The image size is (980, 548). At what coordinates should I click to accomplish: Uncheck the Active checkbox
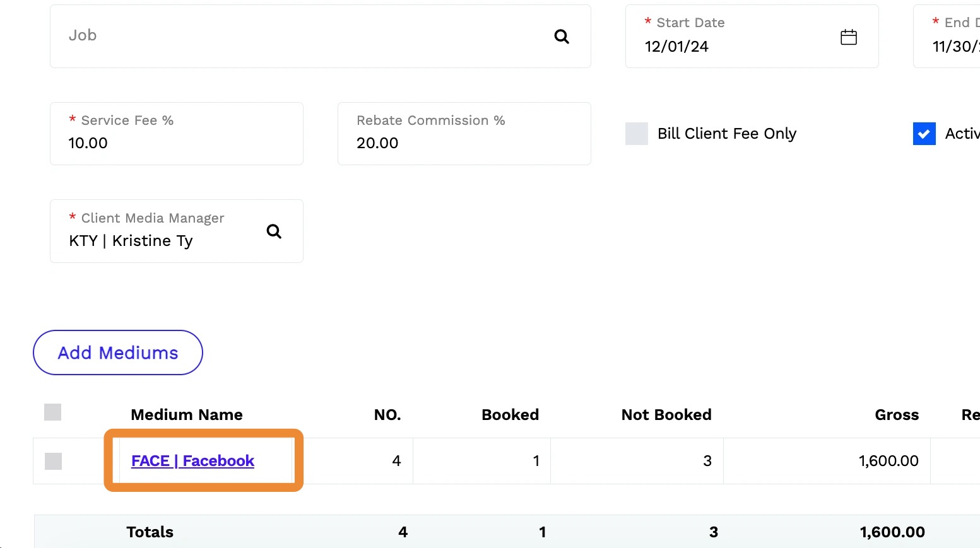tap(924, 134)
